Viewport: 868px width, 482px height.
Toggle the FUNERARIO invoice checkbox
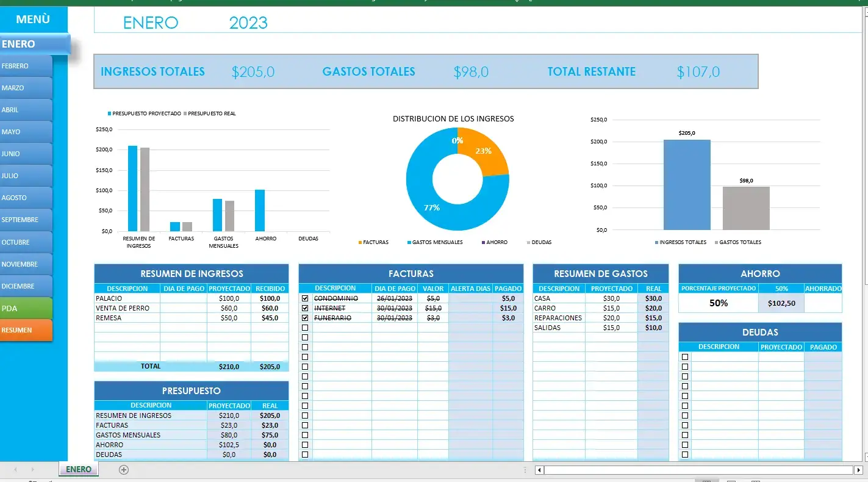(305, 318)
